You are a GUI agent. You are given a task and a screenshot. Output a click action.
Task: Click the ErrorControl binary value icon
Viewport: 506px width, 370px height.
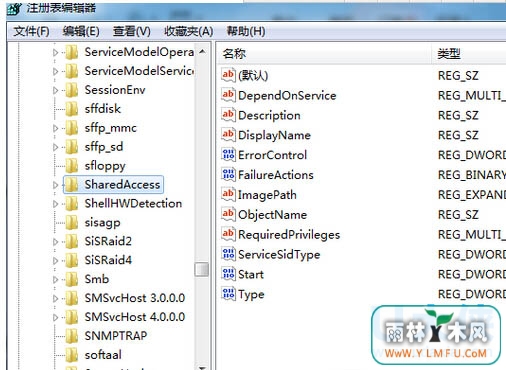tap(228, 155)
